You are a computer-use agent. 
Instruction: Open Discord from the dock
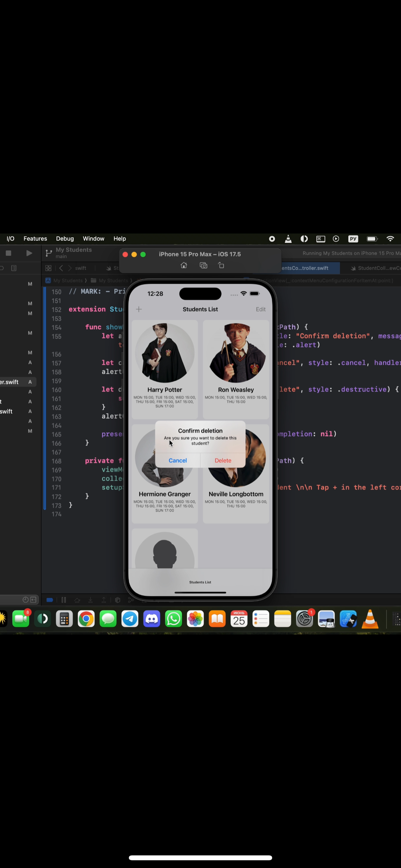(x=152, y=619)
